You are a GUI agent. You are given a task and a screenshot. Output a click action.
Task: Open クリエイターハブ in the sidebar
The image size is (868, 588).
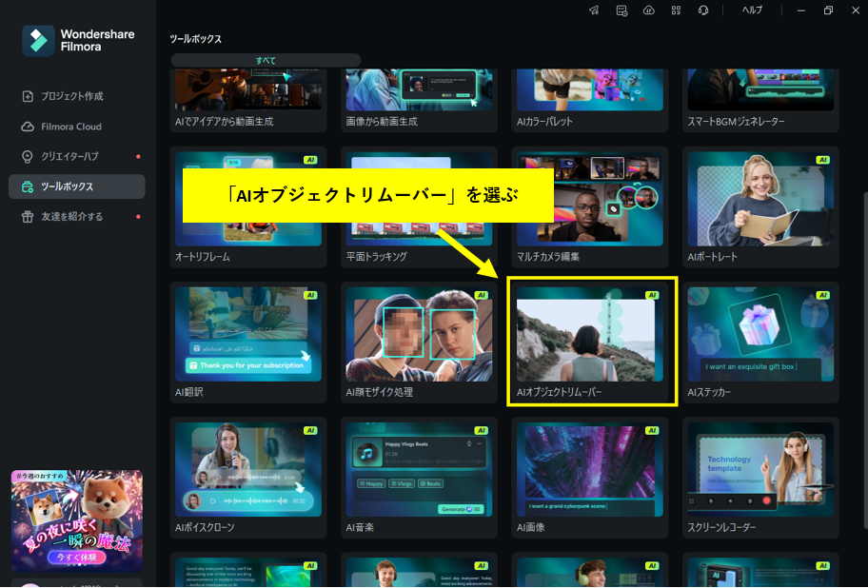coord(77,157)
